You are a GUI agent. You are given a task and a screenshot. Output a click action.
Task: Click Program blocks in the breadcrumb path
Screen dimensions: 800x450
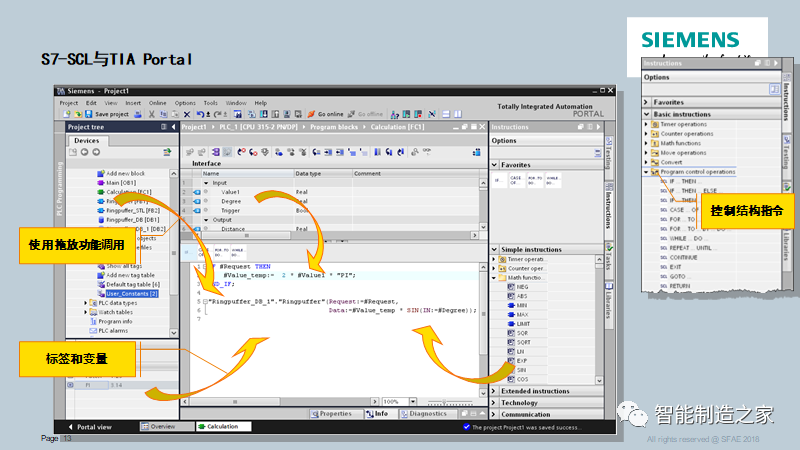(334, 127)
